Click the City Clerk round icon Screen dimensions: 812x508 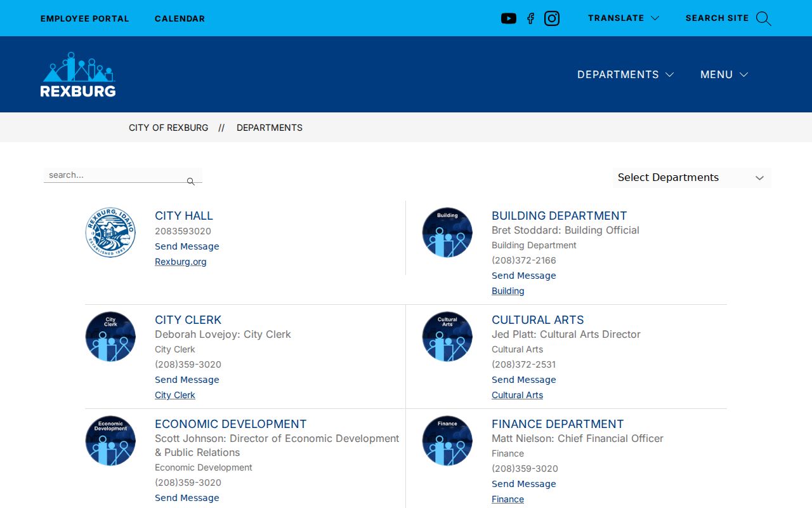(x=110, y=337)
